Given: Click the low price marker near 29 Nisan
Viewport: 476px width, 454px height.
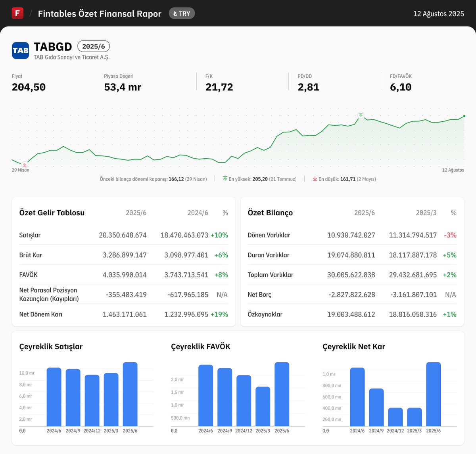Looking at the screenshot, I should click(x=24, y=165).
